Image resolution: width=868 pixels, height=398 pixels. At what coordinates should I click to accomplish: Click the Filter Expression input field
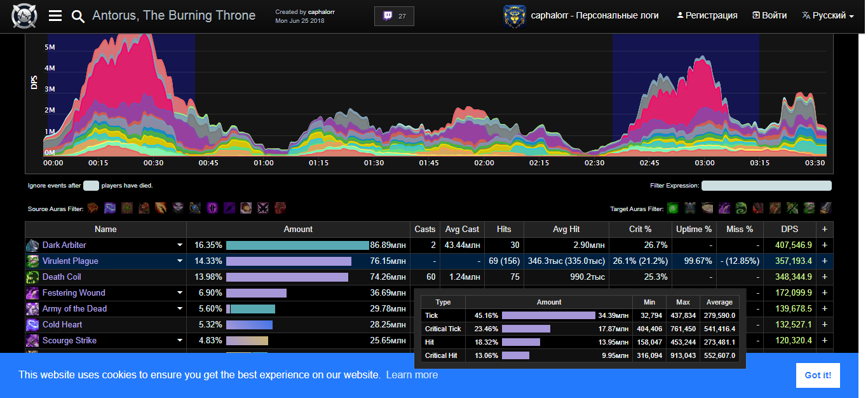click(766, 186)
